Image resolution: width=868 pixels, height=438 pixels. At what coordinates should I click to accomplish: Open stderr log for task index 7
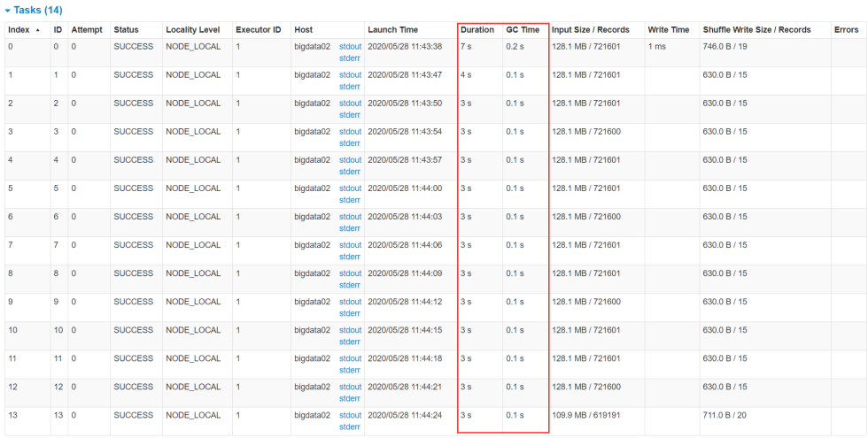(350, 257)
